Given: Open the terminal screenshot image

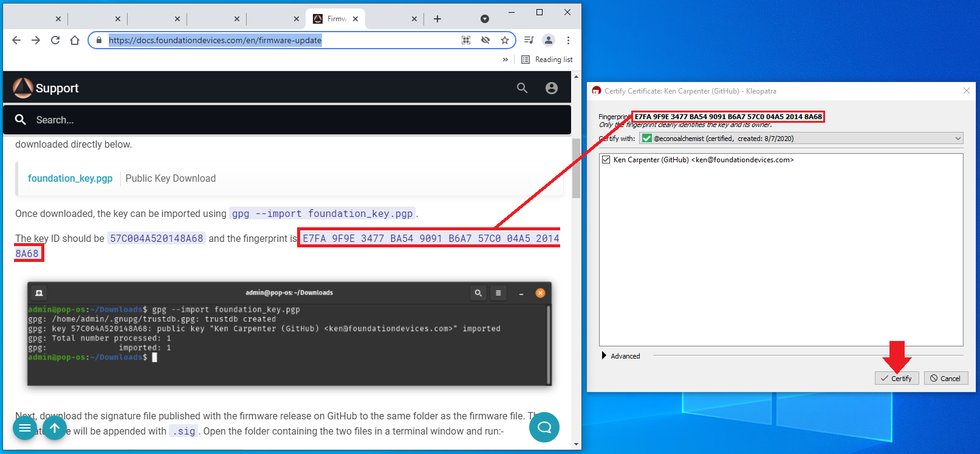Looking at the screenshot, I should (x=289, y=334).
